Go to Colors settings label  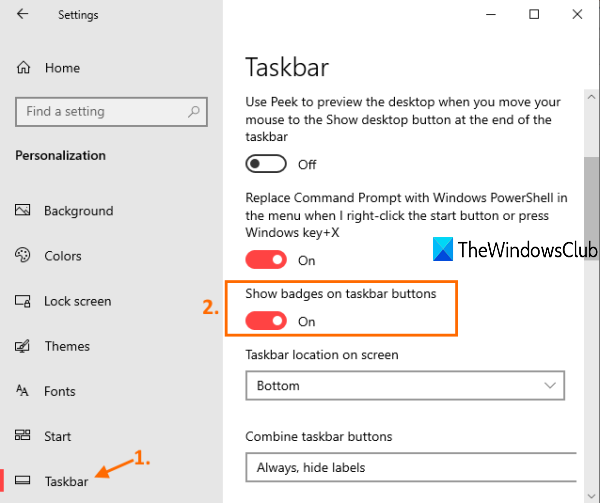(63, 256)
